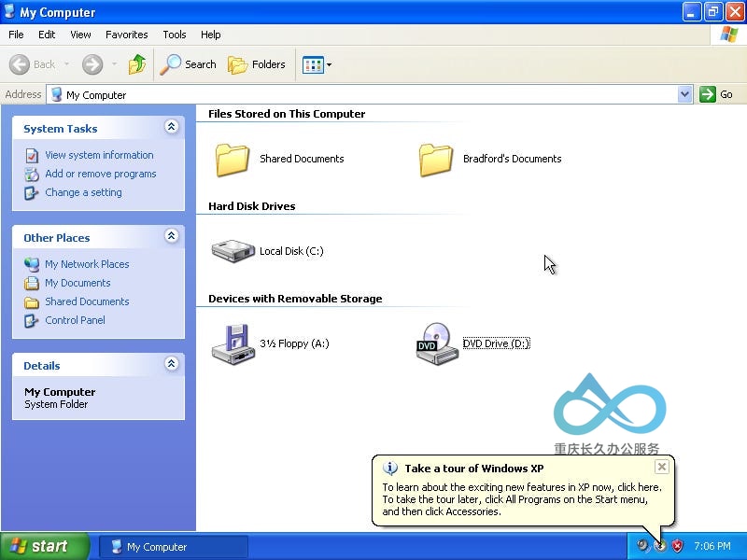This screenshot has height=560, width=747.
Task: Open the Back history dropdown arrow
Action: (x=66, y=63)
